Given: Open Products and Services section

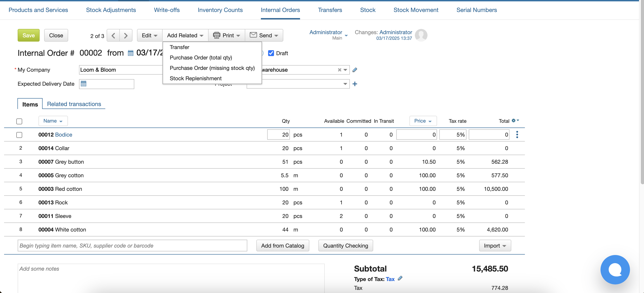Looking at the screenshot, I should click(38, 10).
